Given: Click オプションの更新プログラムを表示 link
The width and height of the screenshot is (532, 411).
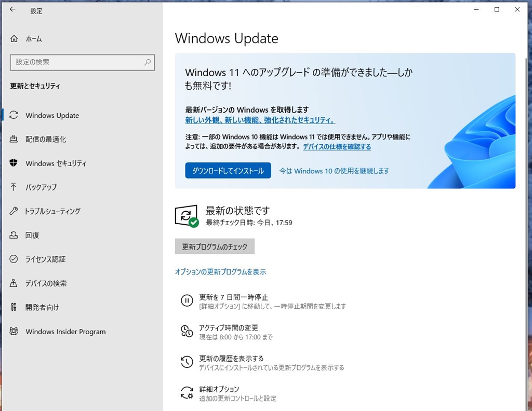Looking at the screenshot, I should pos(220,272).
